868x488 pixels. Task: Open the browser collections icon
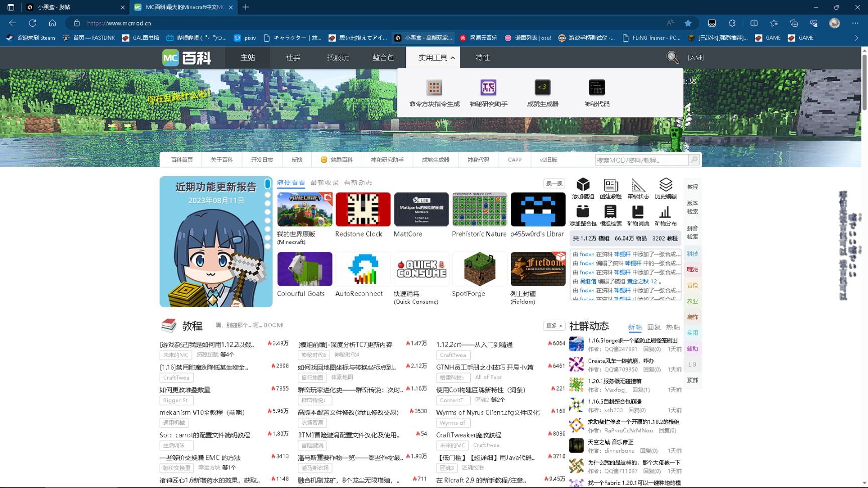[x=794, y=23]
